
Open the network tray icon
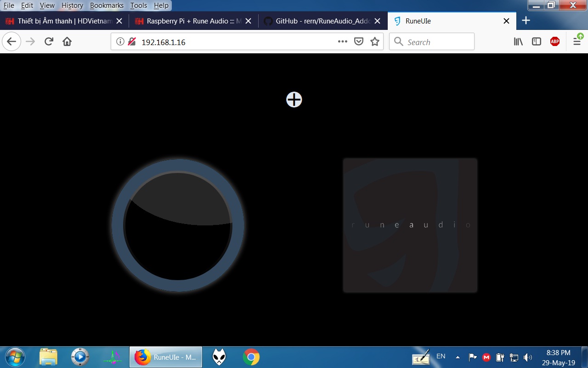[x=514, y=357]
